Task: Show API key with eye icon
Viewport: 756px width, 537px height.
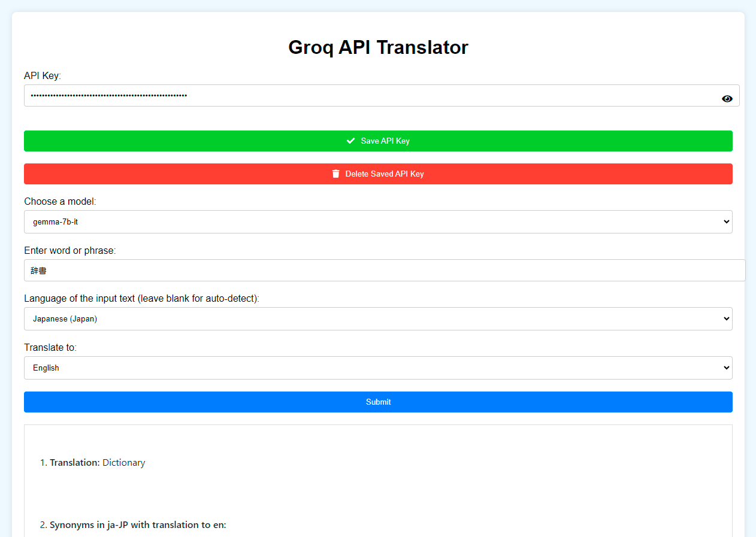Action: pyautogui.click(x=727, y=99)
